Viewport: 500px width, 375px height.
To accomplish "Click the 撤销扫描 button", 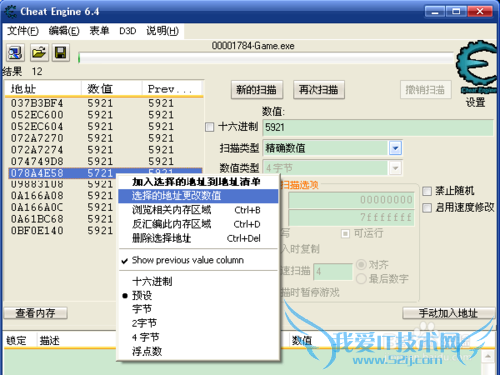I will tap(426, 90).
